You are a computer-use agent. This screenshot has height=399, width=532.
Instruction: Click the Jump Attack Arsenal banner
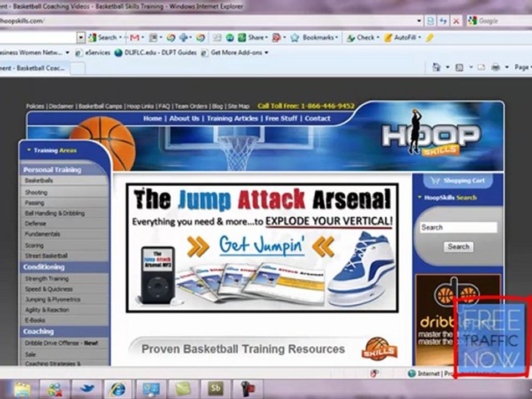pos(262,248)
